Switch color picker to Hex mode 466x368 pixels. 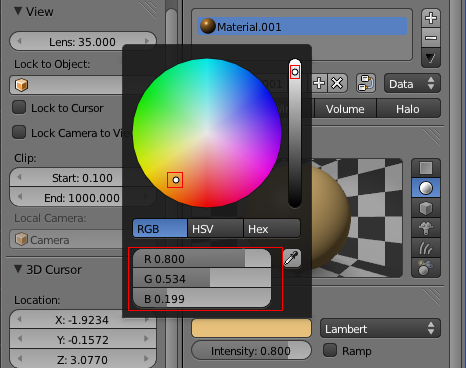(x=272, y=229)
